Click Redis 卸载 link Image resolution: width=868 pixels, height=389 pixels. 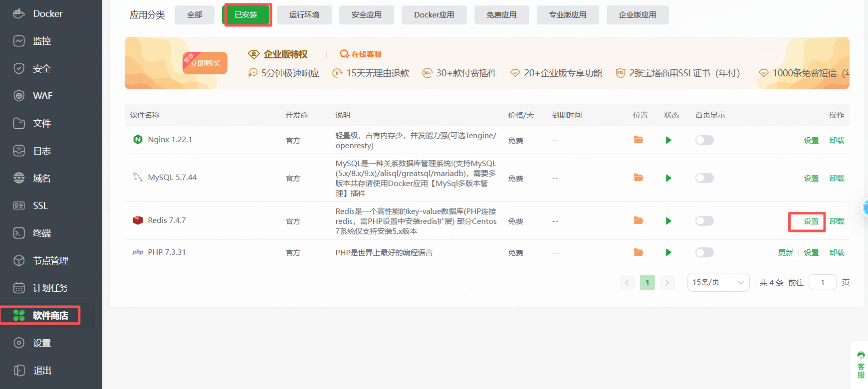click(837, 221)
